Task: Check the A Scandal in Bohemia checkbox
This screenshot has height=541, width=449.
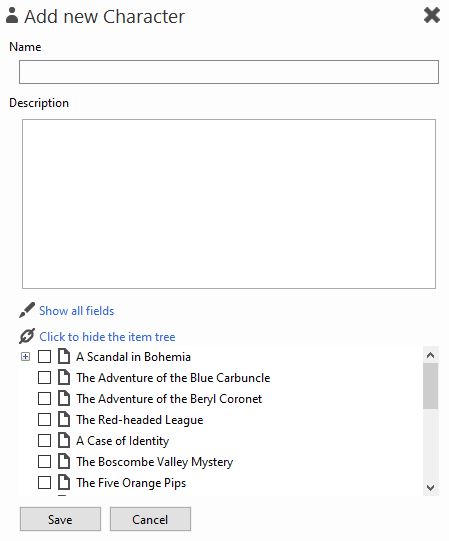Action: pyautogui.click(x=45, y=356)
